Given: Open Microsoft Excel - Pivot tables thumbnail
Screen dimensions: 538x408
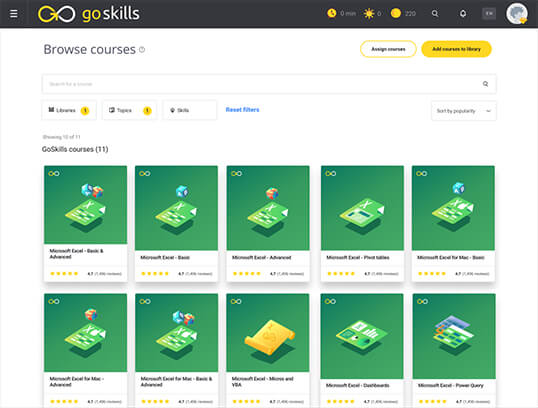Looking at the screenshot, I should click(x=362, y=208).
